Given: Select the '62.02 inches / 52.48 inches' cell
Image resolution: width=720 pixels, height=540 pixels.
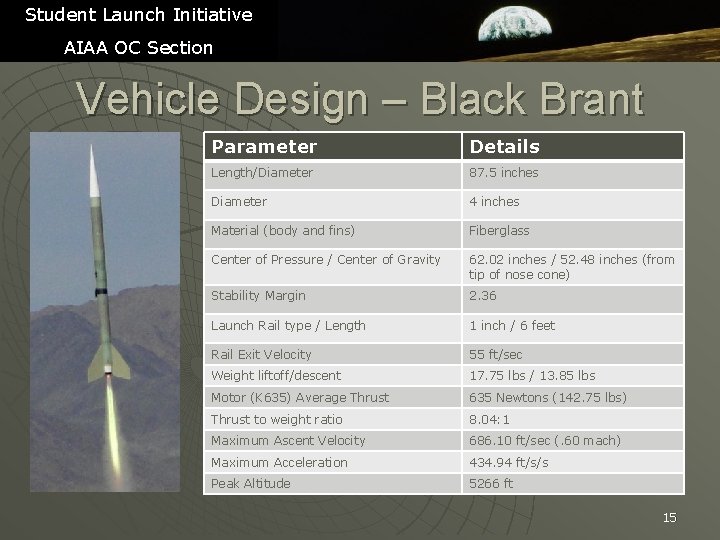Looking at the screenshot, I should (x=573, y=267).
